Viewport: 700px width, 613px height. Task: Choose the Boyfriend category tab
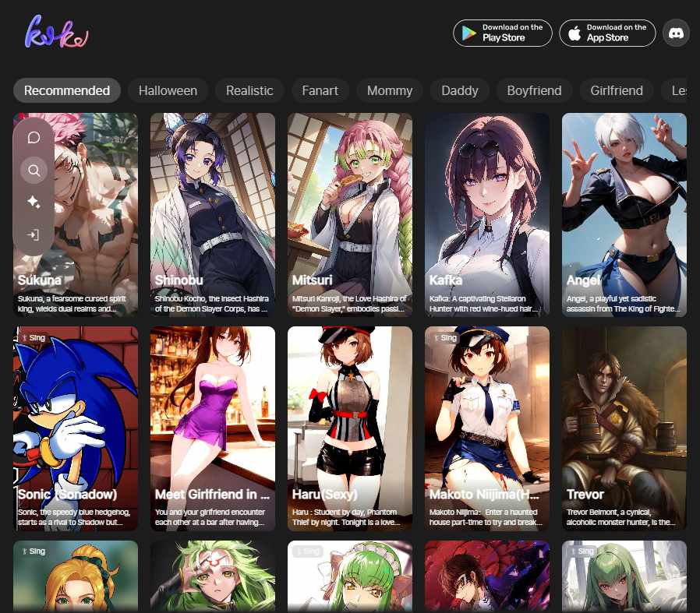534,90
